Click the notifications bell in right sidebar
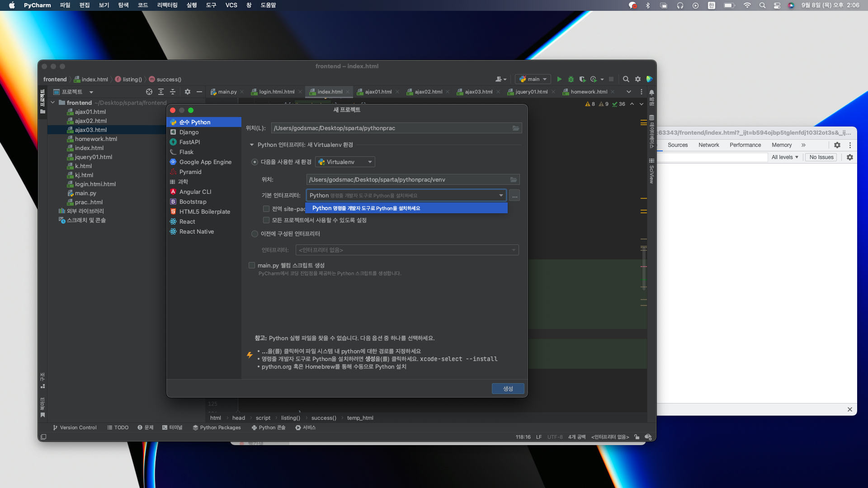 (x=652, y=92)
